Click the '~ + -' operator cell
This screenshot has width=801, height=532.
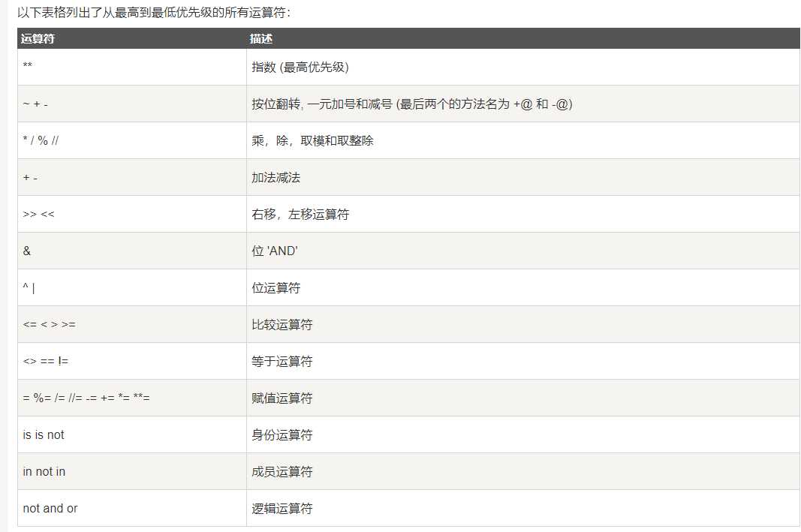point(132,104)
